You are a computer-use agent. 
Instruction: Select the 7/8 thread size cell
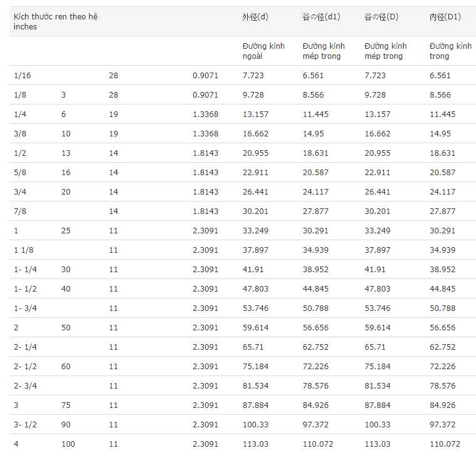pos(20,211)
